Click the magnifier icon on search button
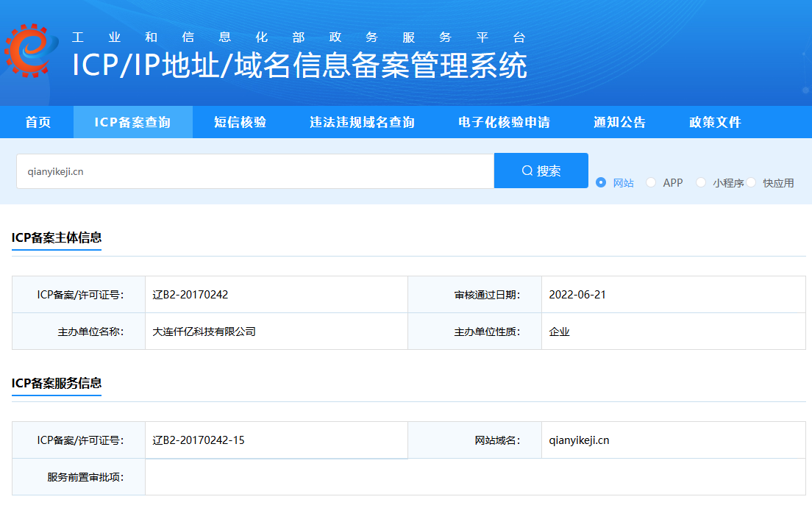Viewport: 812px width, 505px height. tap(527, 171)
